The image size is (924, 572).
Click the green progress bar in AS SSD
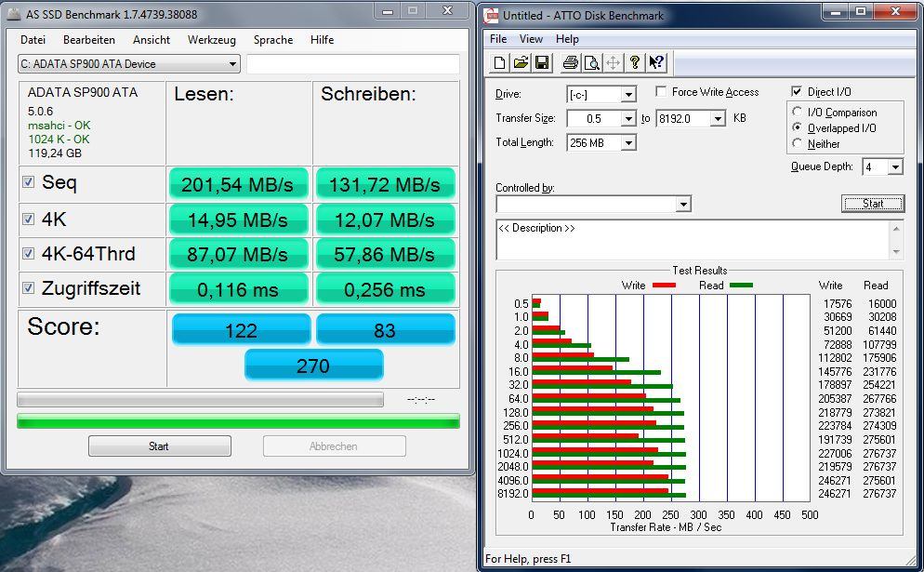[238, 421]
